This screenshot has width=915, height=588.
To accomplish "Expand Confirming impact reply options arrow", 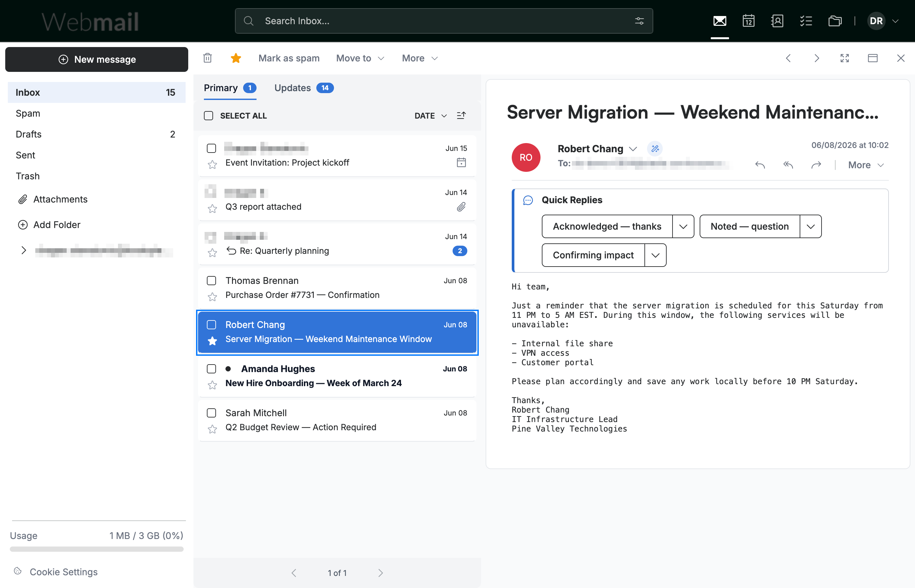I will click(x=655, y=255).
